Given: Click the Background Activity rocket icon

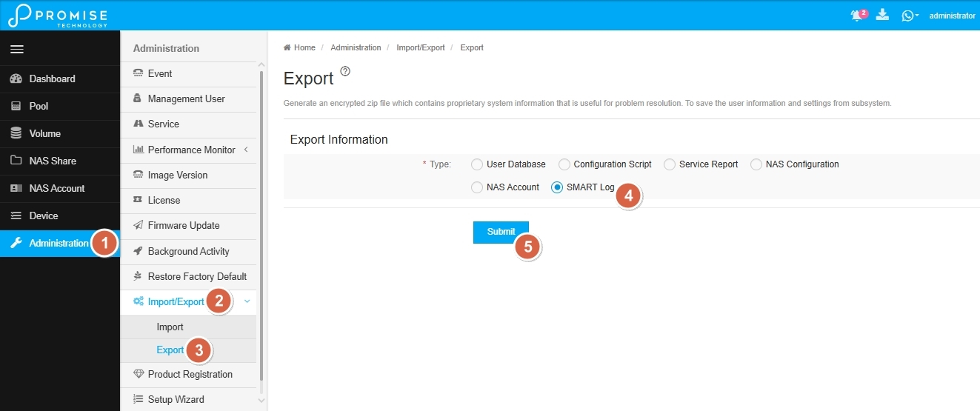Looking at the screenshot, I should [138, 251].
